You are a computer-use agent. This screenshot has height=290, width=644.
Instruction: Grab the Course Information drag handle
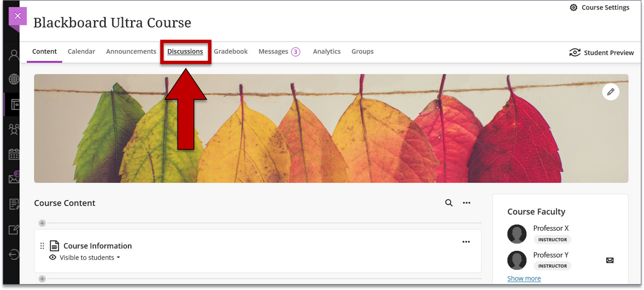point(42,246)
